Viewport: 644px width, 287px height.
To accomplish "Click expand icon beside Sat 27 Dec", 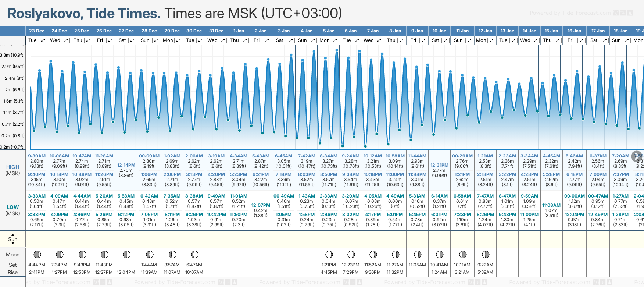I will (x=132, y=40).
